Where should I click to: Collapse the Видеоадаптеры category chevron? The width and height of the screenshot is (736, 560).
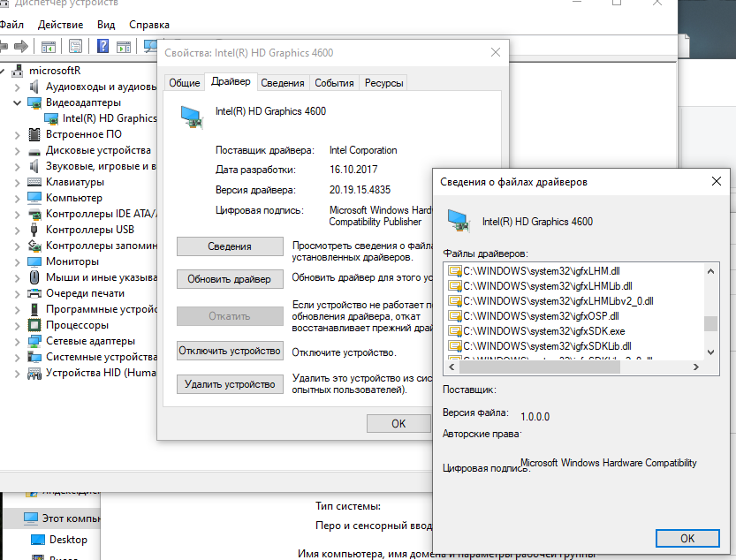pos(18,102)
